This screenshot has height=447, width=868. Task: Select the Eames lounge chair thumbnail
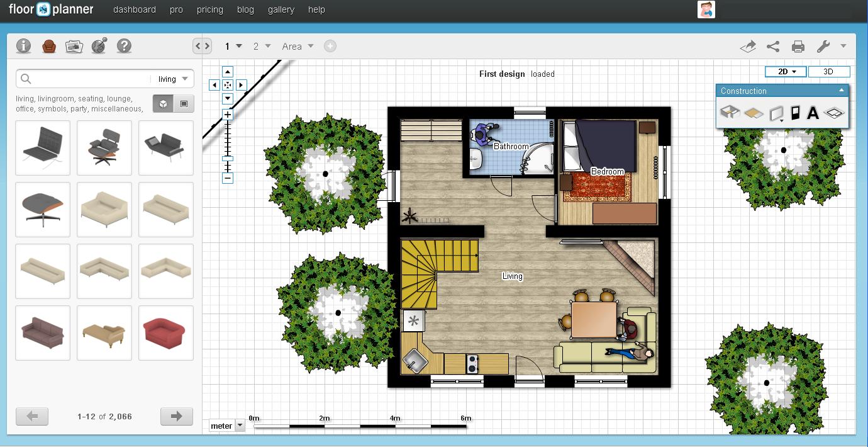point(104,148)
